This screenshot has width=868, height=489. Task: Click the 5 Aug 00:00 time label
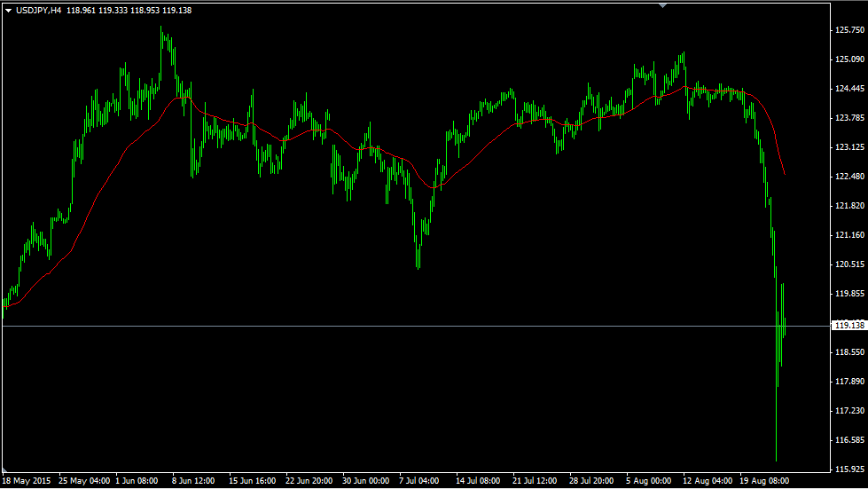pos(648,481)
